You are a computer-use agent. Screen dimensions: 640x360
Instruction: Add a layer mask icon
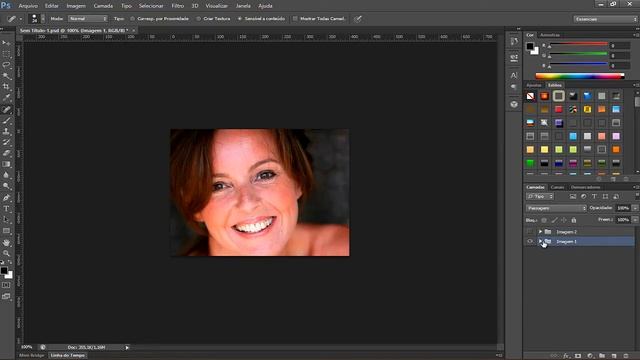tap(578, 356)
